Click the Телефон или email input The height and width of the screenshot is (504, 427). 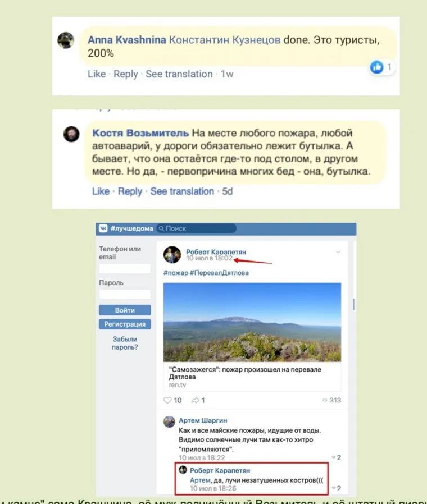tap(125, 268)
